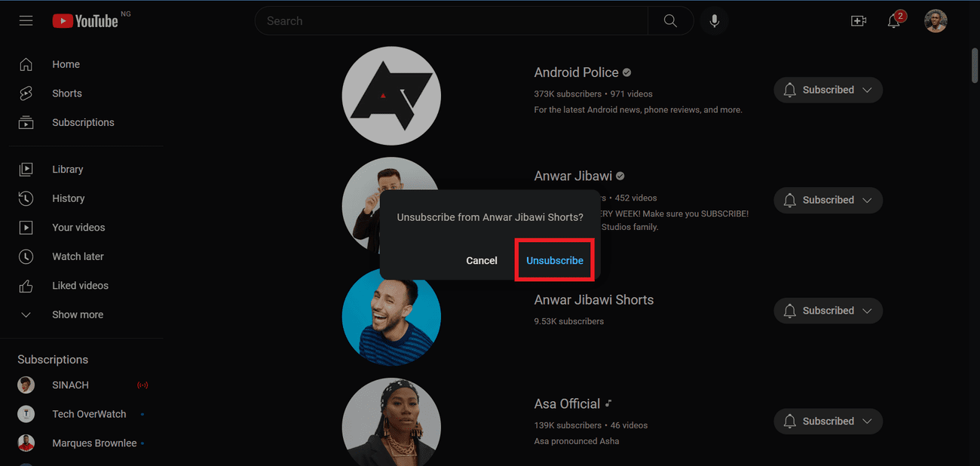
Task: Start voice search with microphone
Action: (714, 21)
